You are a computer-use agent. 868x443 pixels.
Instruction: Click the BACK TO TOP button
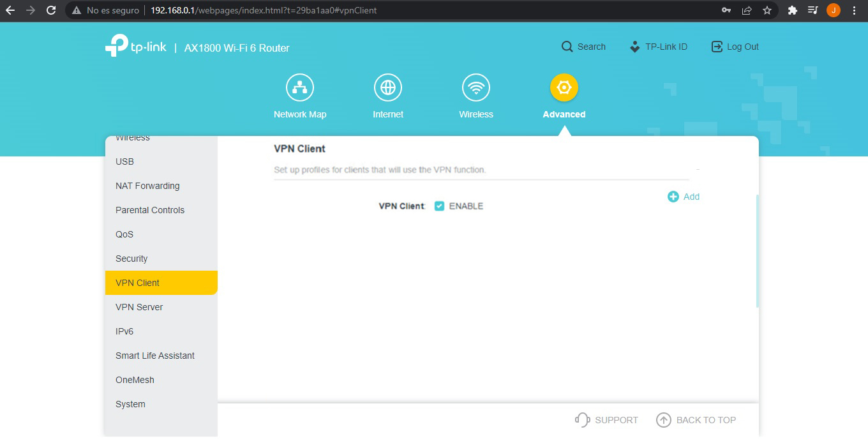point(696,420)
